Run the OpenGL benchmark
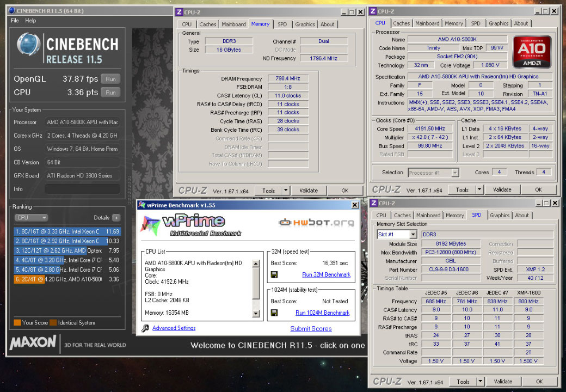The image size is (566, 392). click(x=110, y=79)
